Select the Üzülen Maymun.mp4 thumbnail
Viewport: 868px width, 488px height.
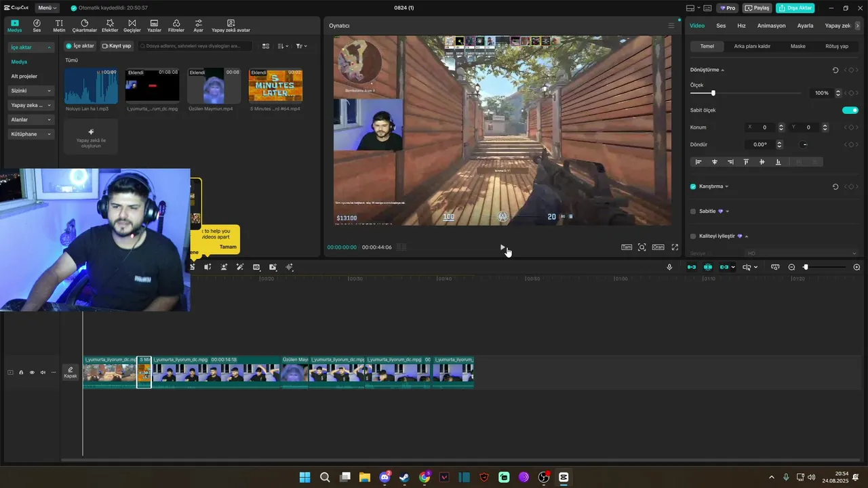214,85
